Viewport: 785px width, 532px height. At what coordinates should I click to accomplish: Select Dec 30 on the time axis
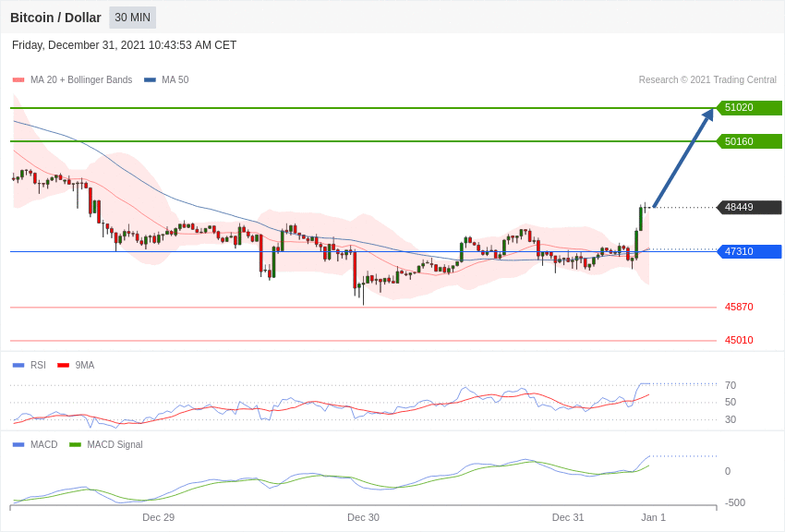coord(363,517)
